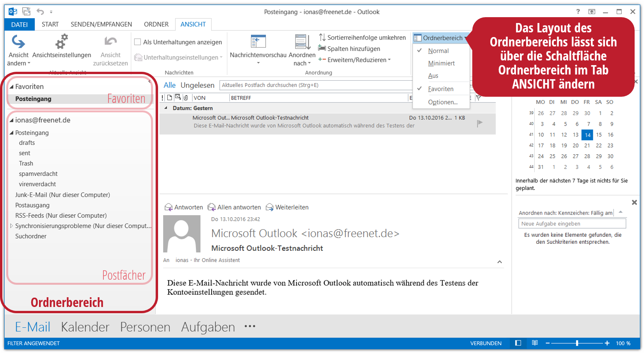Click Ribbon display options icon
Image resolution: width=644 pixels, height=353 pixels.
592,12
